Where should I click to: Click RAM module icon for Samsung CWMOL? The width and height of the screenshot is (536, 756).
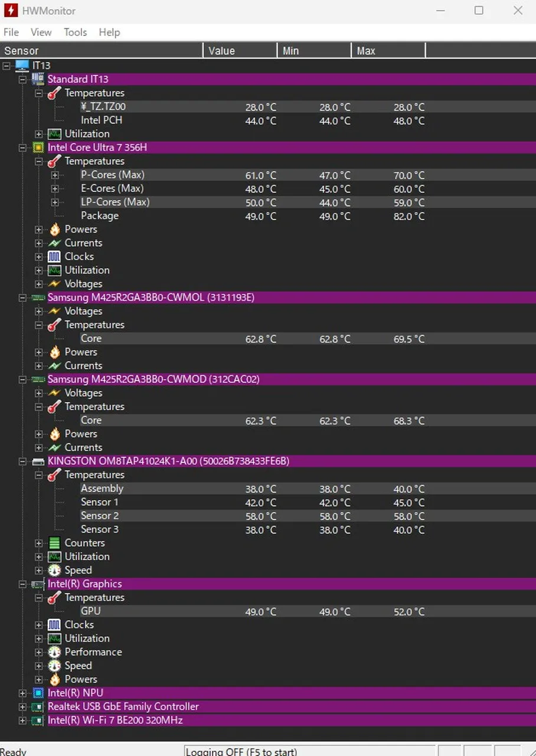38,298
